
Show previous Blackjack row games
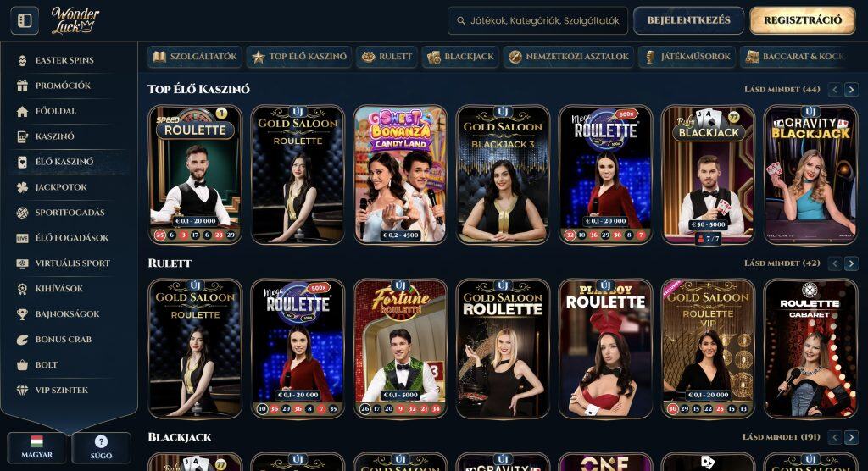point(835,437)
